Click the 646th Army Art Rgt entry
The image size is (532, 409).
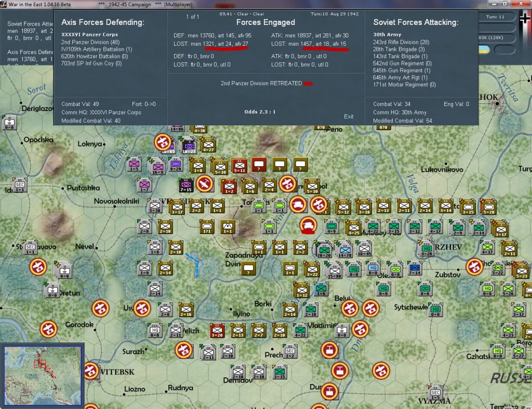click(x=400, y=78)
